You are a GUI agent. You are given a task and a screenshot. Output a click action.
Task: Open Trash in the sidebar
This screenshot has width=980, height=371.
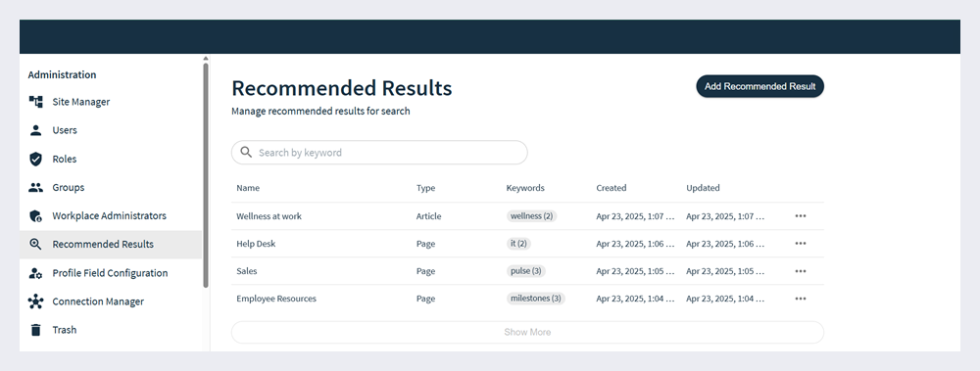pos(111,330)
